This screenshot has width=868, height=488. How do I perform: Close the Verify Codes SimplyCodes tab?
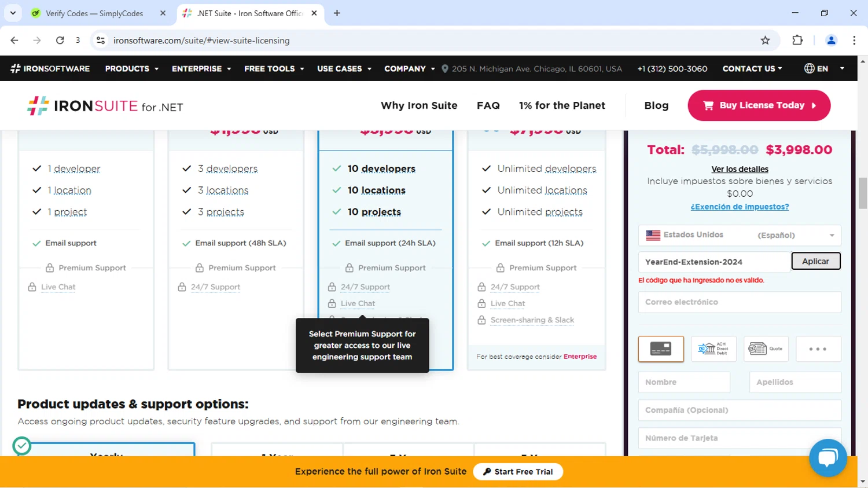click(163, 13)
